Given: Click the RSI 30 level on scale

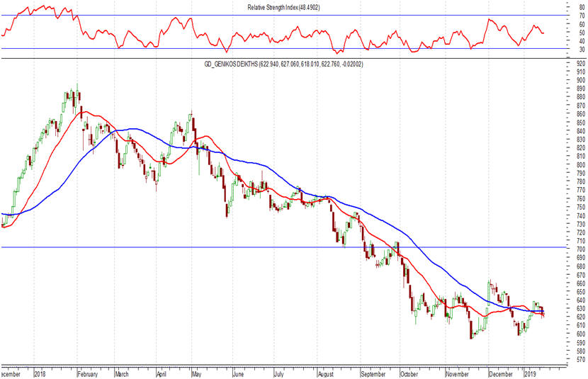Looking at the screenshot, I should coord(582,50).
